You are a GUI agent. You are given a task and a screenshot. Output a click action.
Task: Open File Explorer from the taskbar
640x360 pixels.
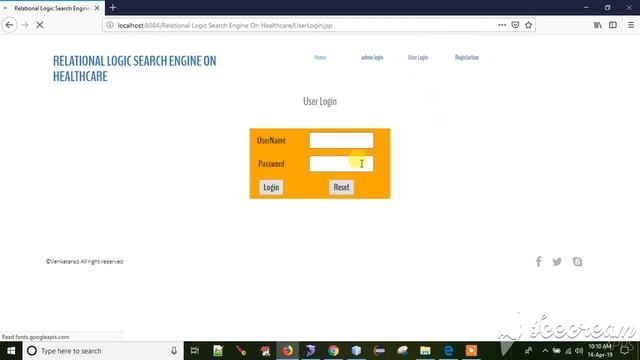point(425,351)
